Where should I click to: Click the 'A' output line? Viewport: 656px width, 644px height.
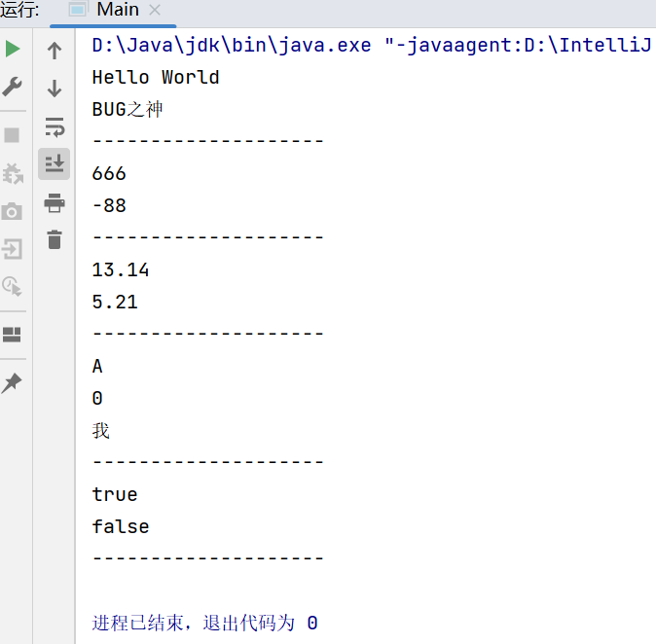click(x=97, y=367)
